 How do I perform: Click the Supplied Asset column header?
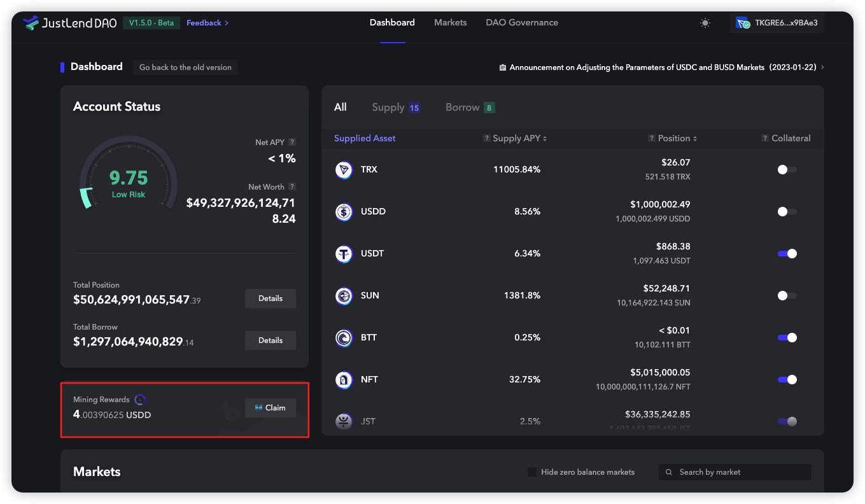pyautogui.click(x=365, y=139)
